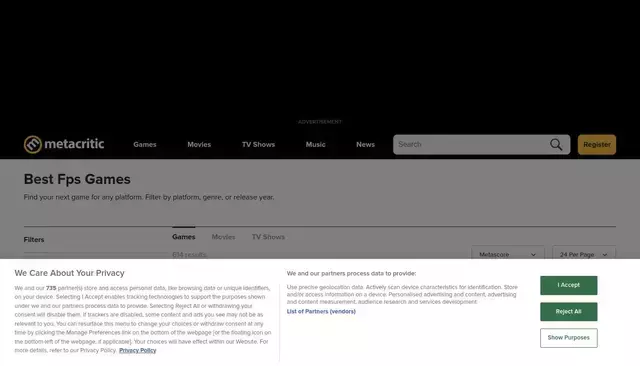
Task: Click the Reject All button
Action: pyautogui.click(x=569, y=312)
